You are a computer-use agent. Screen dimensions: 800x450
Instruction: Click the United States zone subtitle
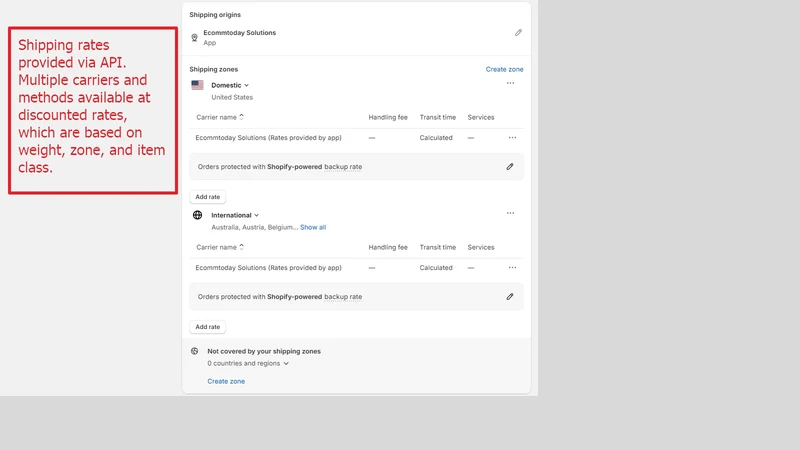(232, 97)
